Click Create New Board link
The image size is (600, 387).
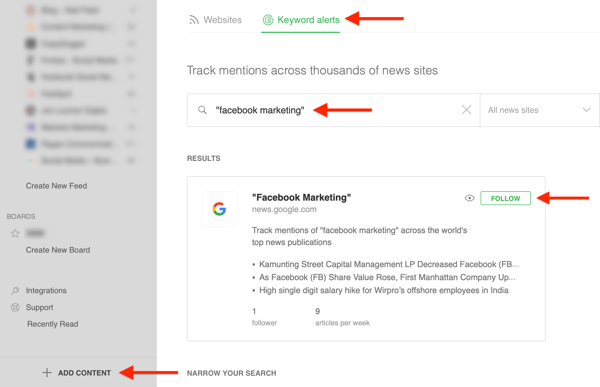pos(58,250)
